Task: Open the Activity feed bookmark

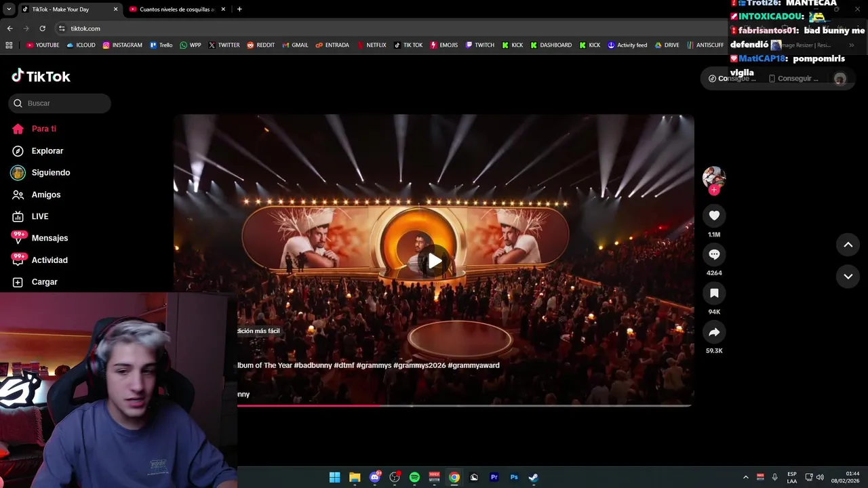Action: coord(627,45)
